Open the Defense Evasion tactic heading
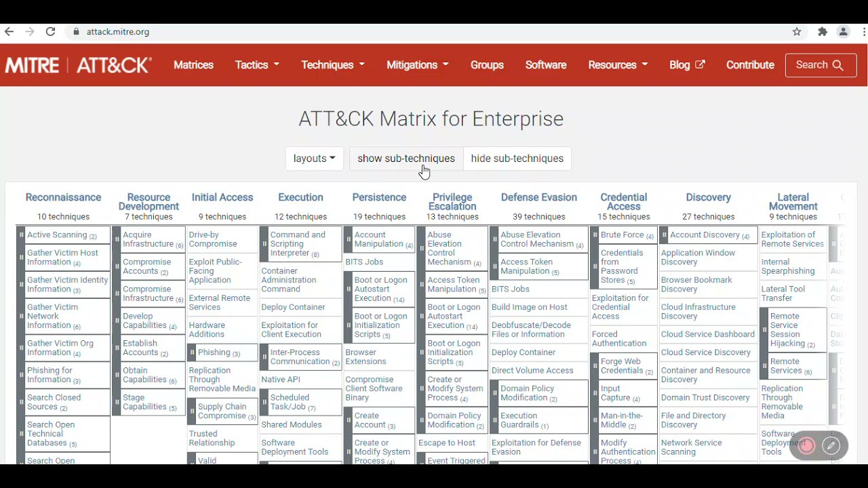The width and height of the screenshot is (868, 488). coord(539,197)
